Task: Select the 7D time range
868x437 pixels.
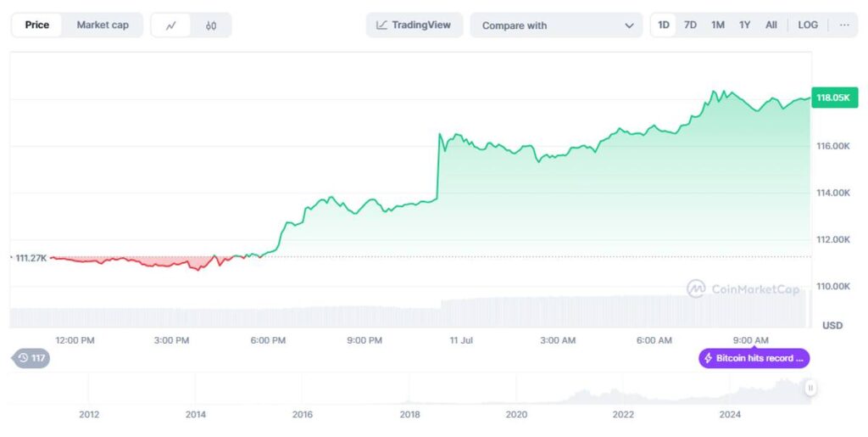Action: (x=690, y=25)
